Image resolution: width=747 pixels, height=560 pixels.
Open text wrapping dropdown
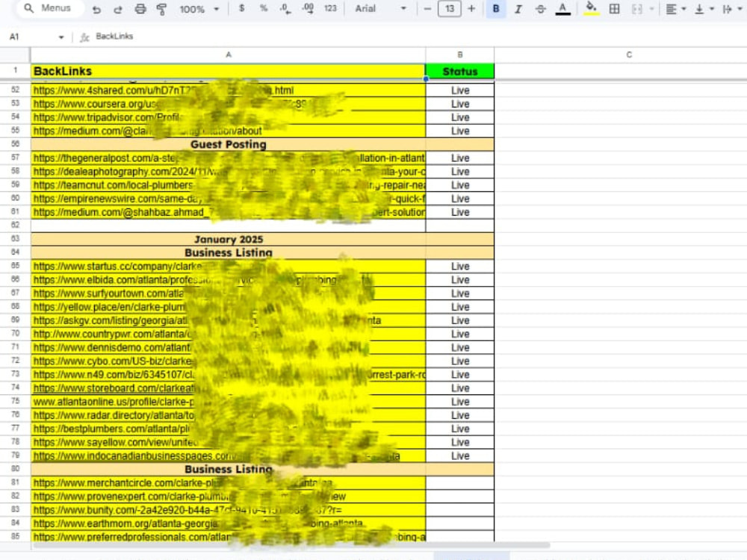tap(733, 8)
